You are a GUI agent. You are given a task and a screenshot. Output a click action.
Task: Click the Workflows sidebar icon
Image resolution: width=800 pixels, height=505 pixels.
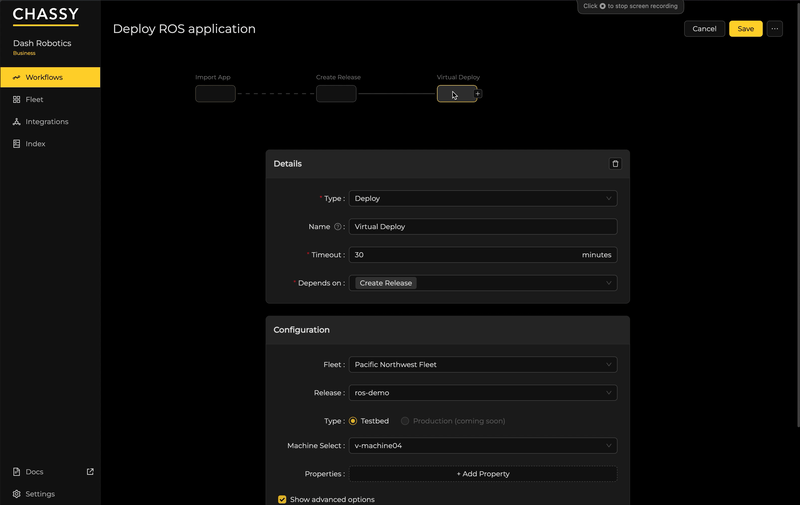(x=16, y=78)
